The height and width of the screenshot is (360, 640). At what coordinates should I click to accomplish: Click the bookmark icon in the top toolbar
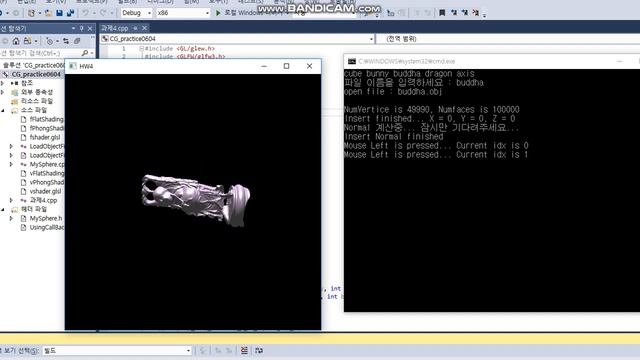[x=442, y=13]
